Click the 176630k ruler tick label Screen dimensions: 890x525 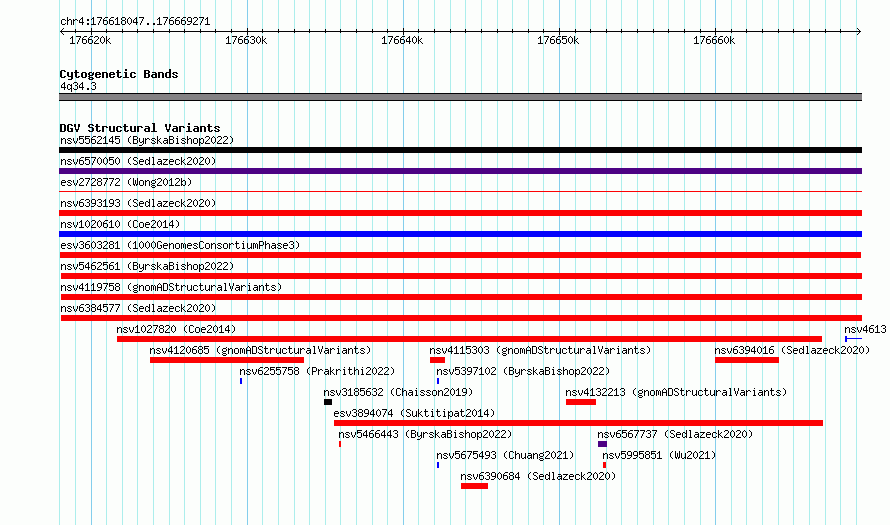[246, 41]
